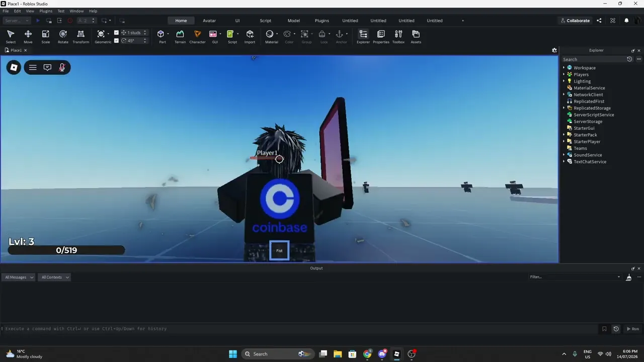The height and width of the screenshot is (362, 644).
Task: Click the command bar input
Action: [x=299, y=329]
